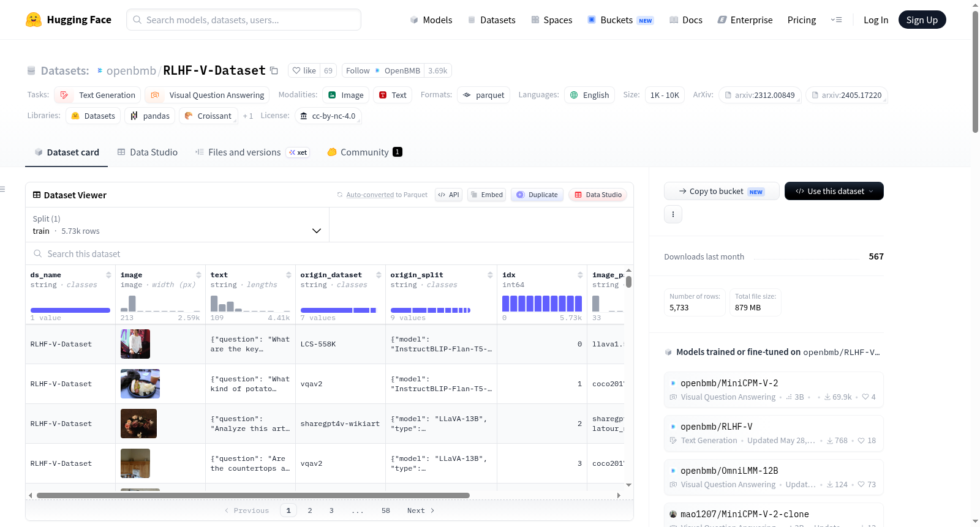Click the parquet format tag
This screenshot has height=527, width=980.
(x=483, y=95)
